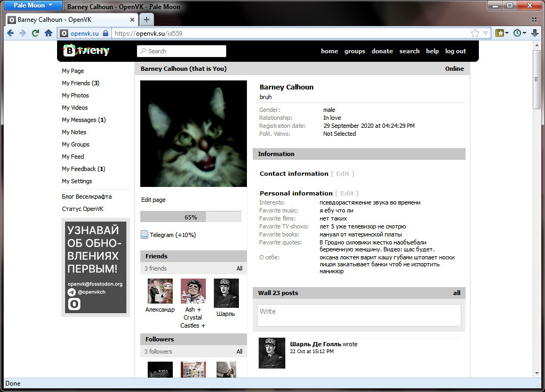Viewport: 545px width, 392px height.
Task: Open the Pale Moon application menu
Action: tap(33, 5)
